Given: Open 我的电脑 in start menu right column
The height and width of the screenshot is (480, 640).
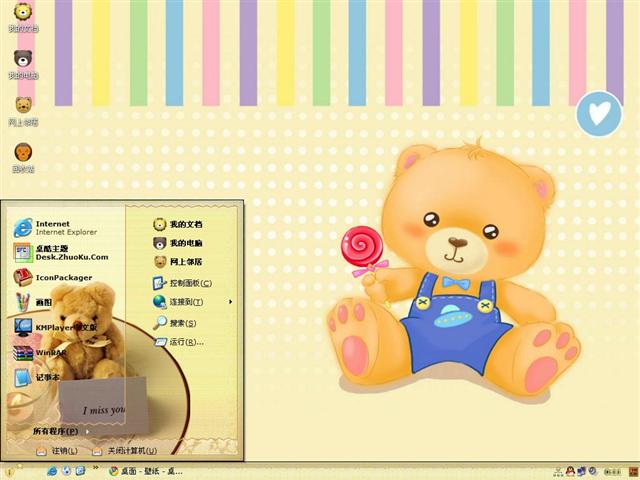Looking at the screenshot, I should pos(178,243).
